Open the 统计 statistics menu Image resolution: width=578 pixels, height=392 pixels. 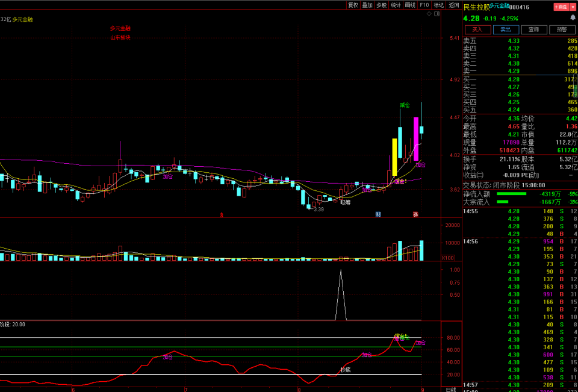tap(396, 5)
